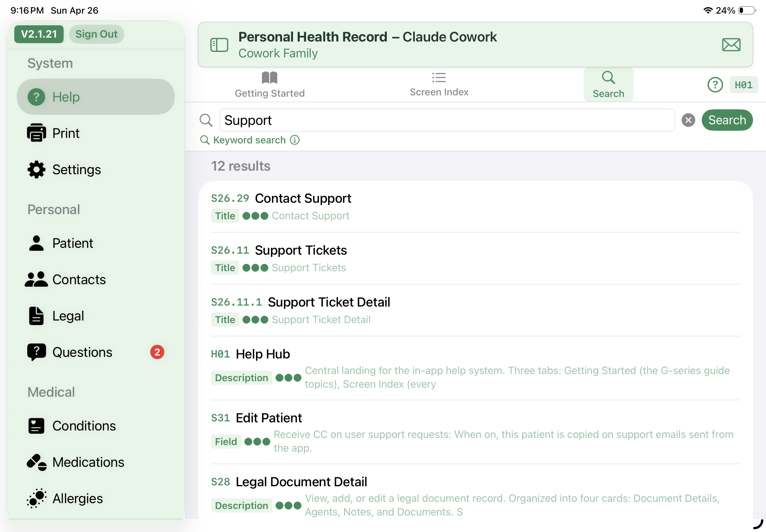Click the Patient person icon

click(36, 243)
